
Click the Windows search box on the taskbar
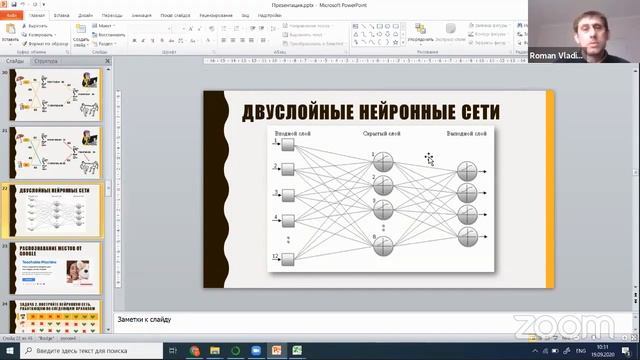click(x=92, y=351)
